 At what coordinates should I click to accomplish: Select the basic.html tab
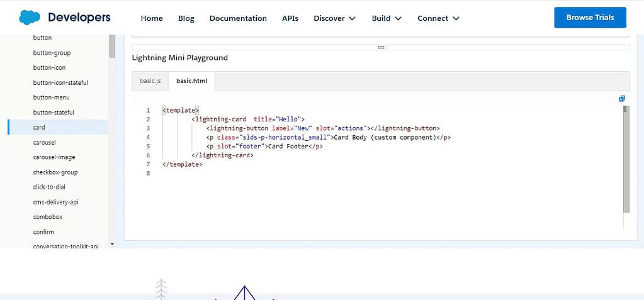coord(192,81)
